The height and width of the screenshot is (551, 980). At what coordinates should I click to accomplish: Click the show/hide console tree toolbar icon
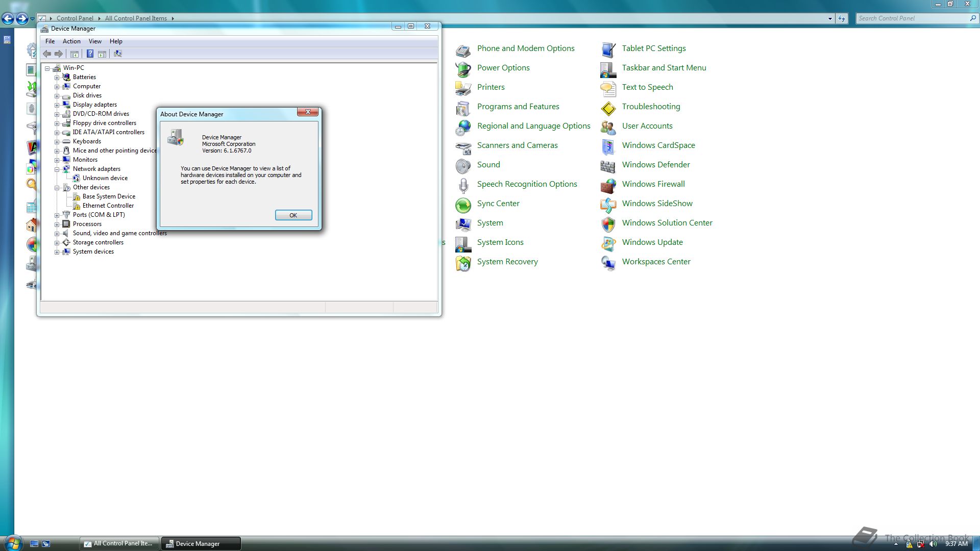(75, 54)
